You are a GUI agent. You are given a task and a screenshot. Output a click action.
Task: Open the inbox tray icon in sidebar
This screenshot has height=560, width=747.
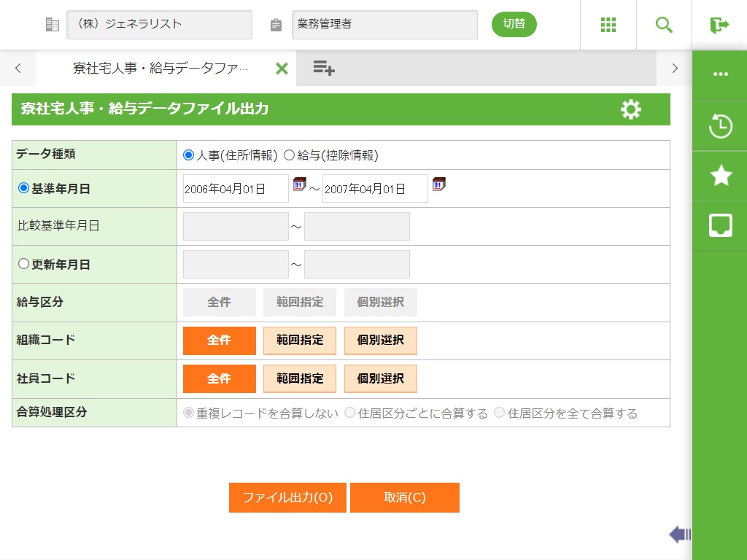coord(720,225)
